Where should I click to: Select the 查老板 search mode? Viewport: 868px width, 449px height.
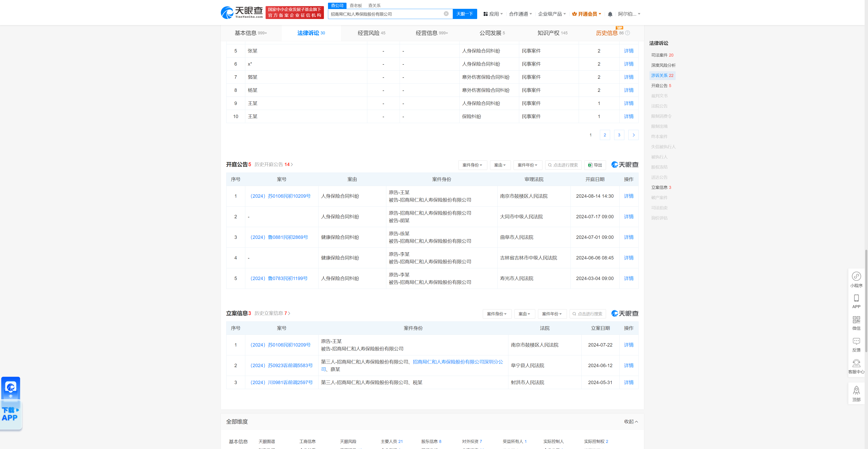[356, 5]
